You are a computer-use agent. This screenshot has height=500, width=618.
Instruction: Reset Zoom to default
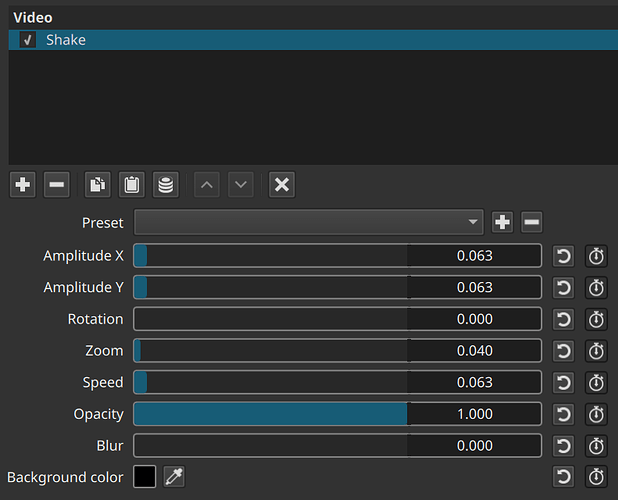564,351
